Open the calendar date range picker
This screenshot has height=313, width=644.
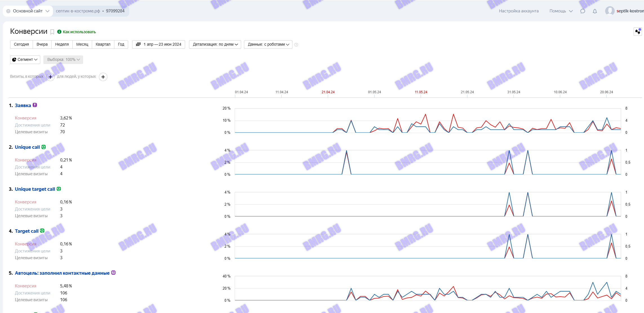point(159,45)
